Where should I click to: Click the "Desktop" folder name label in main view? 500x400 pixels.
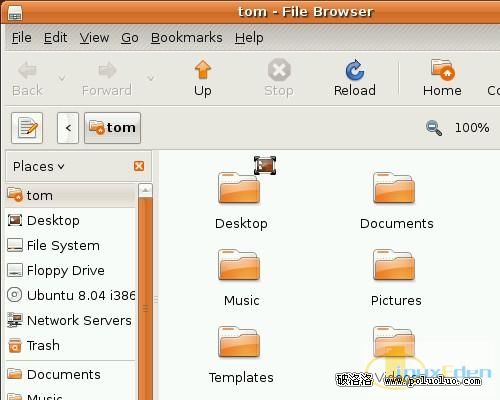pos(241,223)
